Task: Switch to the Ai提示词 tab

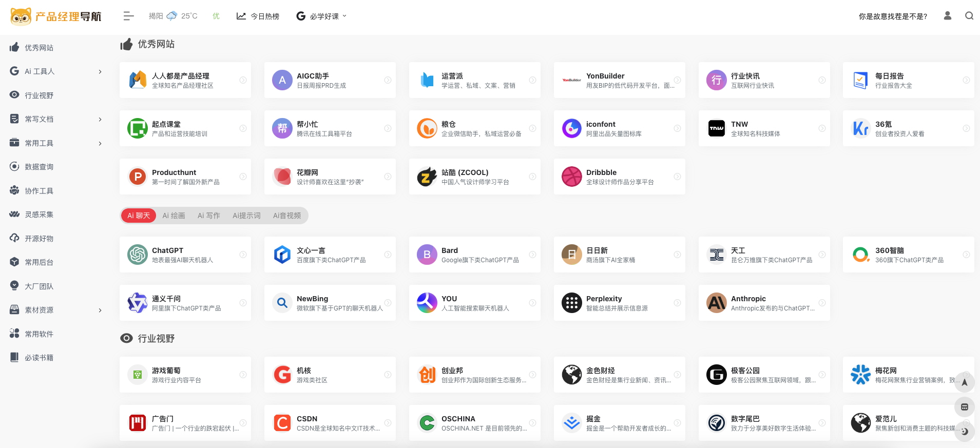Action: pos(246,216)
